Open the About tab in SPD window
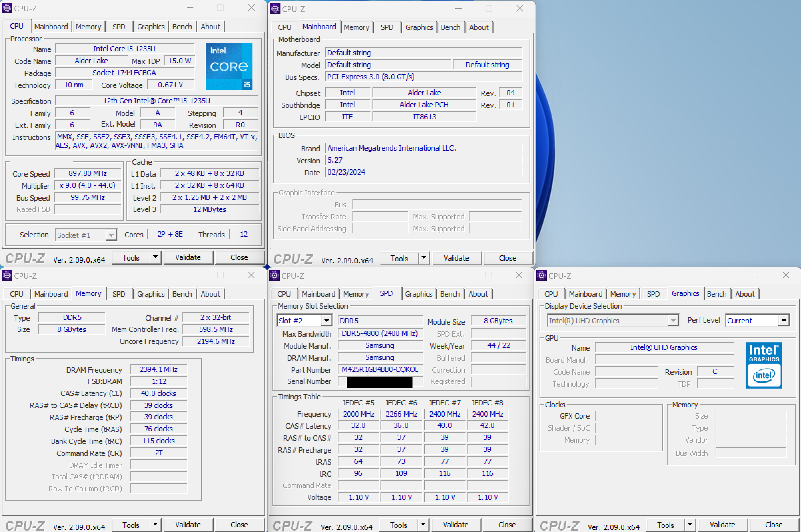 point(478,294)
